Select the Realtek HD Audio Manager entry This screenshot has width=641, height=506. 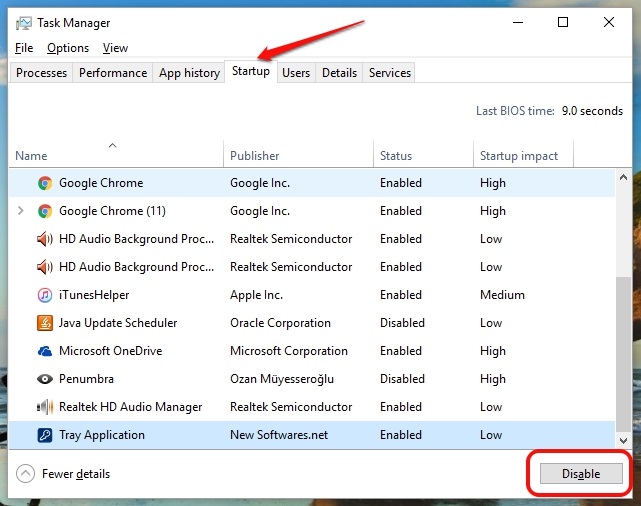[130, 407]
